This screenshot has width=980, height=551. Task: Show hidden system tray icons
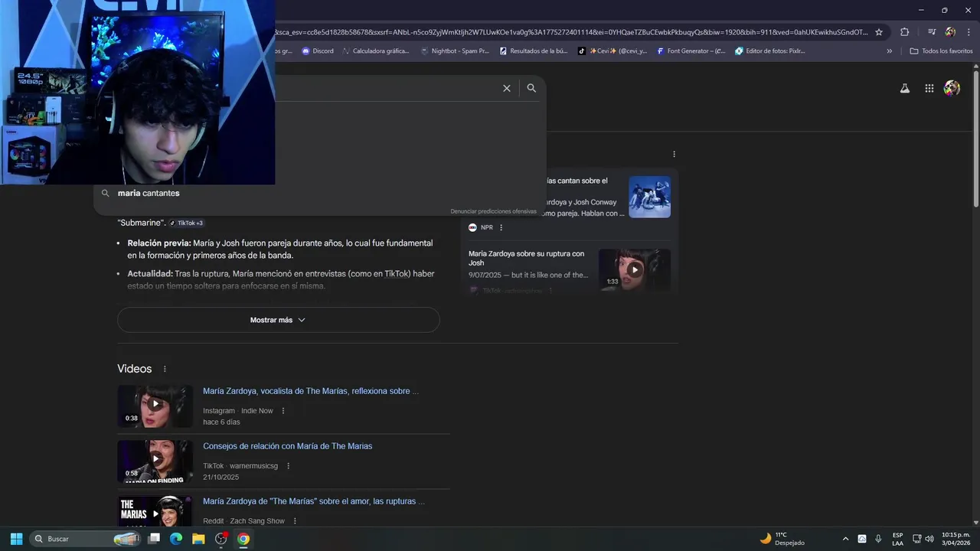coord(845,539)
